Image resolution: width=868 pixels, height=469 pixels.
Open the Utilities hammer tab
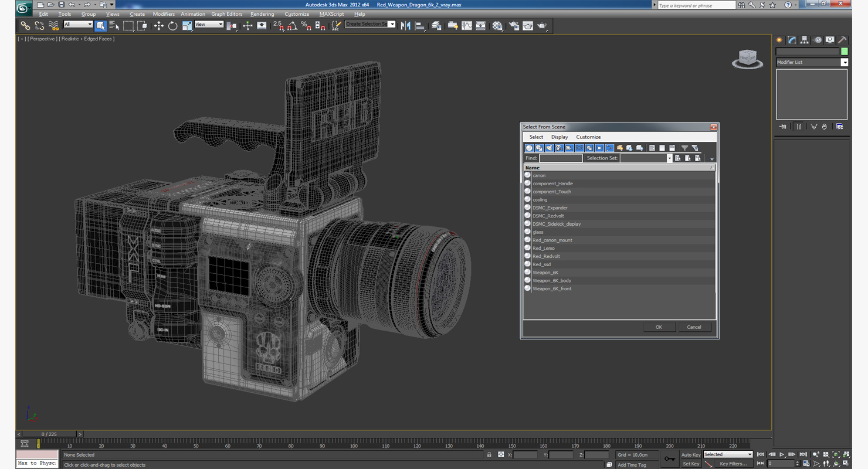(842, 40)
